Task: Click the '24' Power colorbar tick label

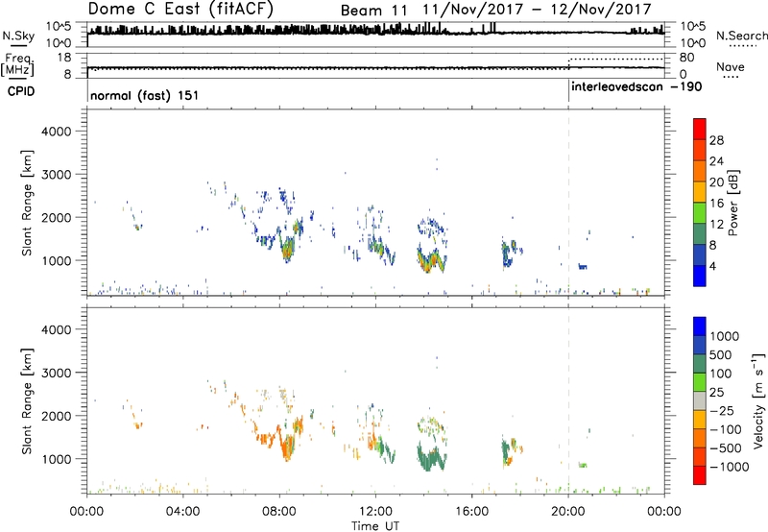Action: tap(716, 161)
